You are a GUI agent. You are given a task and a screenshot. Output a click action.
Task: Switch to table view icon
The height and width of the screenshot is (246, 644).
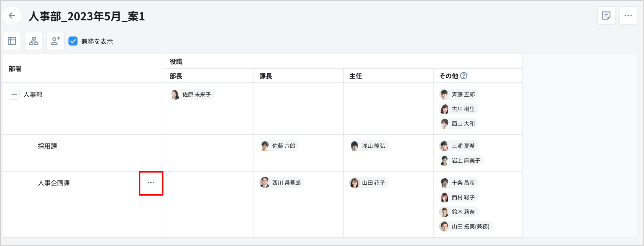click(12, 41)
